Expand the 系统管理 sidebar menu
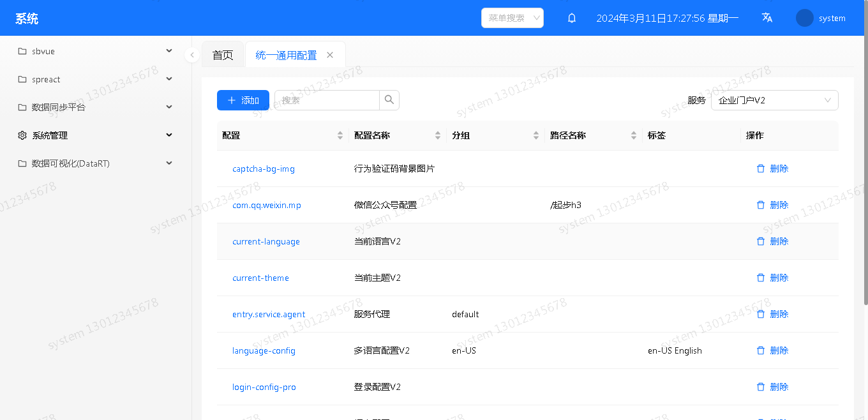868x420 pixels. click(96, 135)
